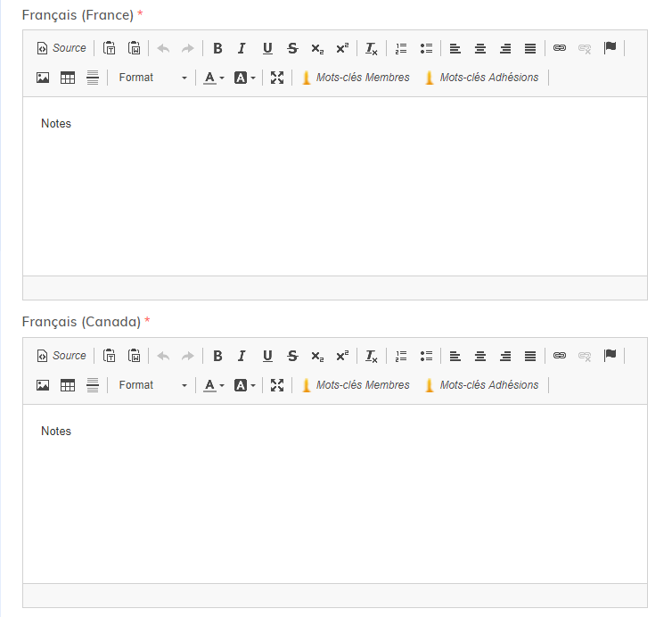Insert anchor flag in Canada editor

click(x=610, y=356)
